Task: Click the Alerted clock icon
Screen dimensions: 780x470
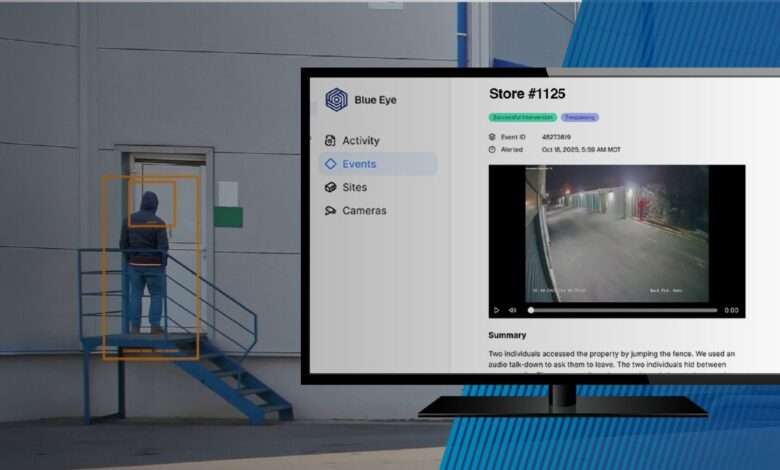Action: 492,150
